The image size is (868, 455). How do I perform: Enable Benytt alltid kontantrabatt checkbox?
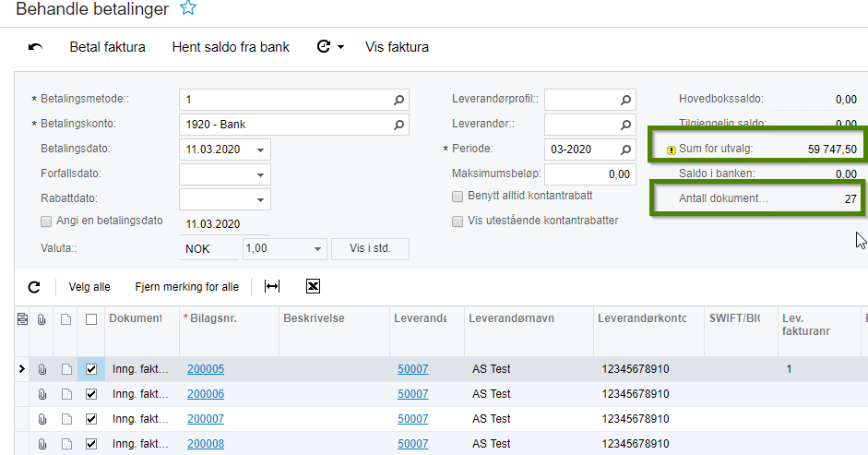(458, 197)
